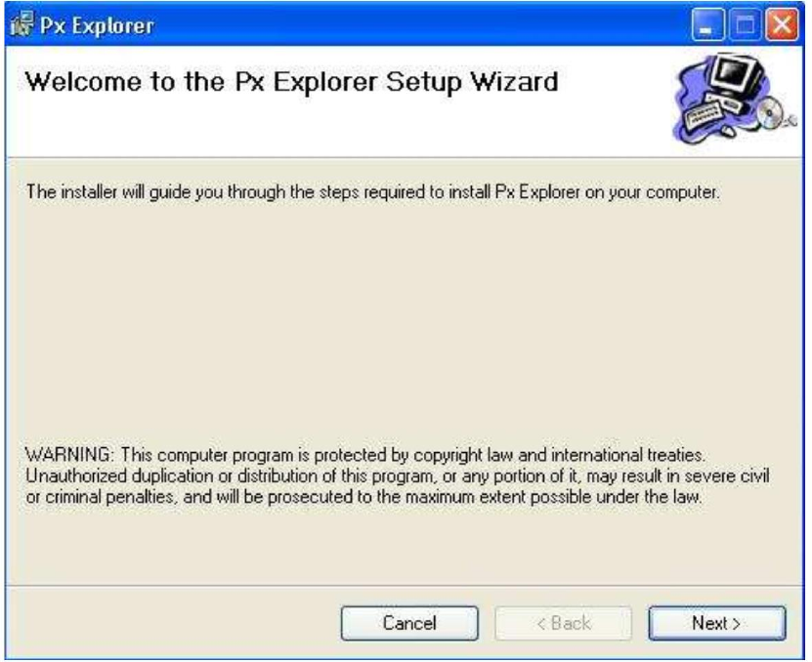This screenshot has height=662, width=812.
Task: Click the installer guide description sentence
Action: point(371,191)
